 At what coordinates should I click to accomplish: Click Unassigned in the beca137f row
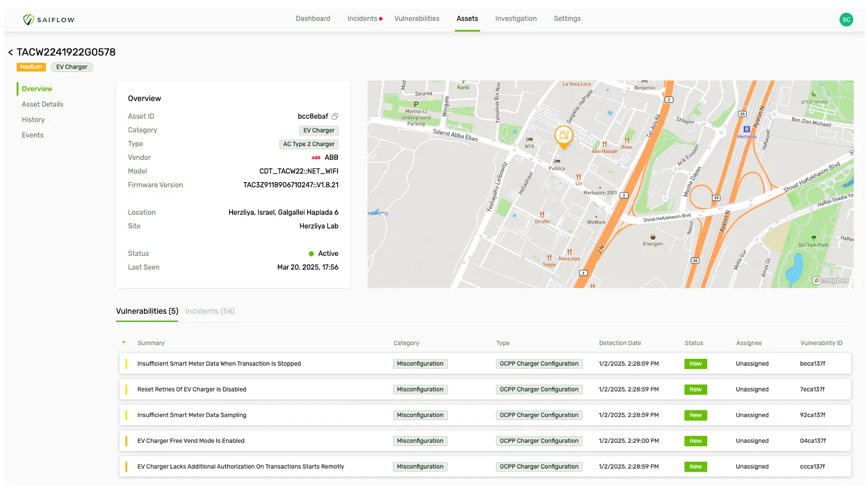pyautogui.click(x=752, y=364)
